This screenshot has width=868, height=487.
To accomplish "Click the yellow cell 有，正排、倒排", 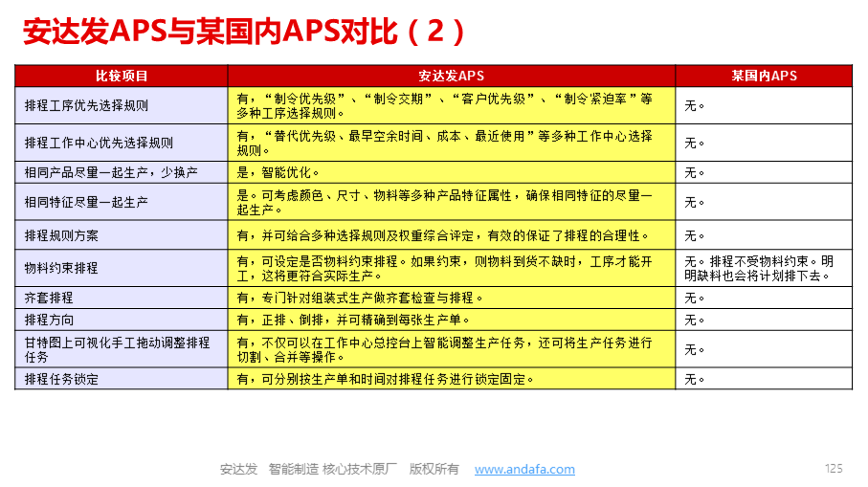I will pyautogui.click(x=451, y=320).
